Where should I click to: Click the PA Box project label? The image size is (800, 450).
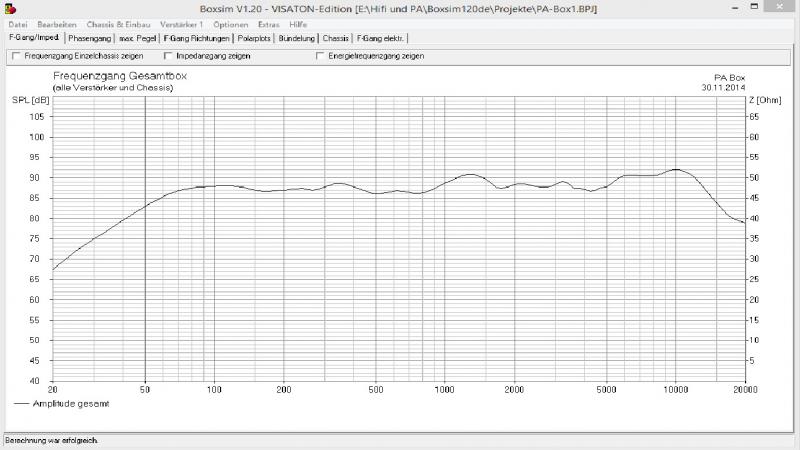tap(730, 78)
